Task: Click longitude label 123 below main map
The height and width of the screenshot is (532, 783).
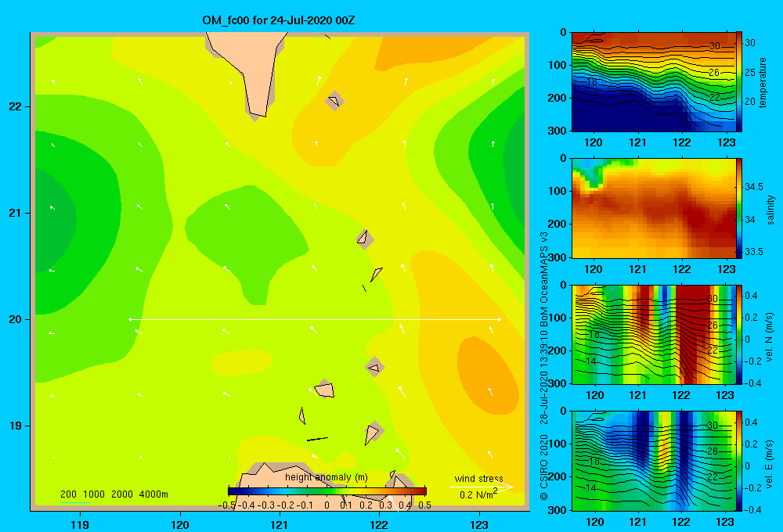Action: click(x=479, y=524)
